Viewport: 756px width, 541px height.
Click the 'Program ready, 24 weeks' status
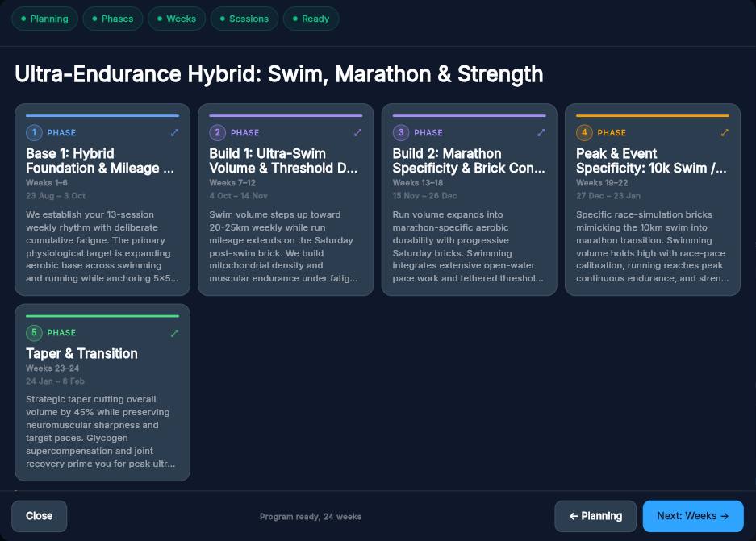coord(311,517)
